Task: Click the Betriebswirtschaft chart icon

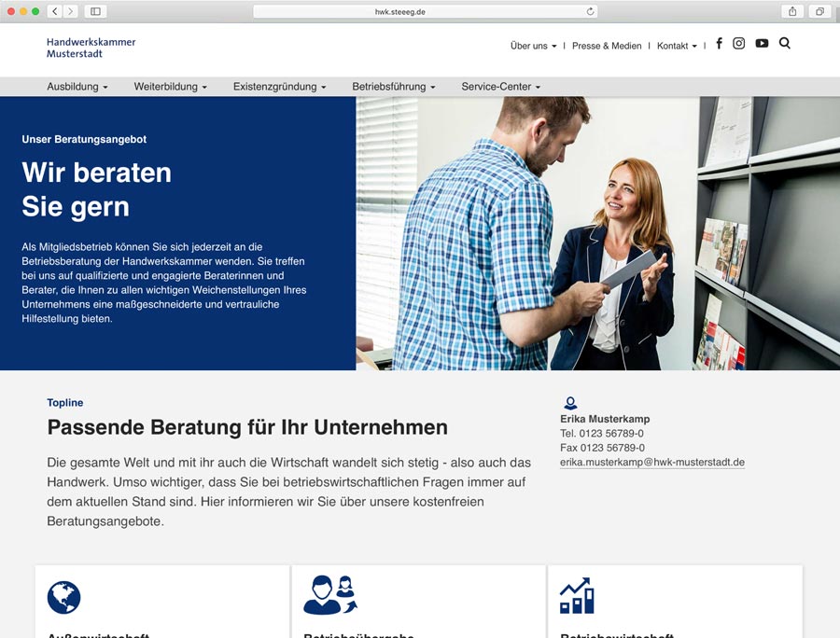Action: tap(577, 595)
